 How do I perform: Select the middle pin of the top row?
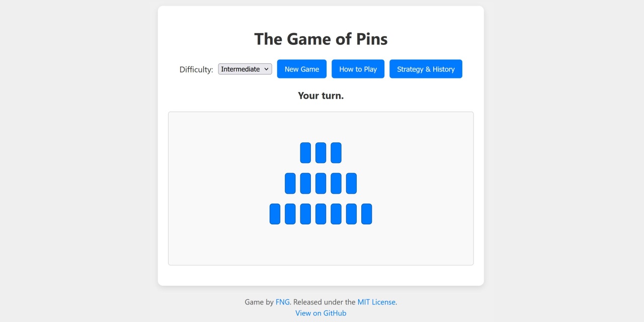[320, 152]
